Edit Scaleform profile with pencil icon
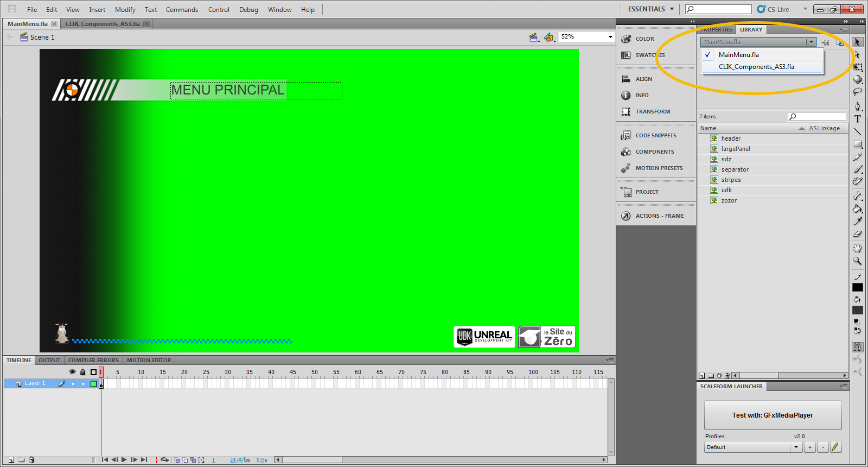This screenshot has width=868, height=467. click(835, 447)
